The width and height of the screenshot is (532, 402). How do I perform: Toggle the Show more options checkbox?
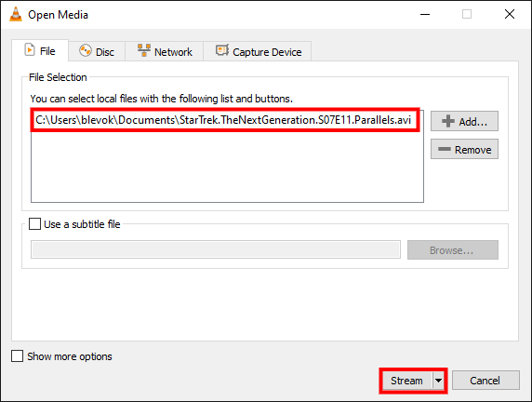tap(17, 356)
